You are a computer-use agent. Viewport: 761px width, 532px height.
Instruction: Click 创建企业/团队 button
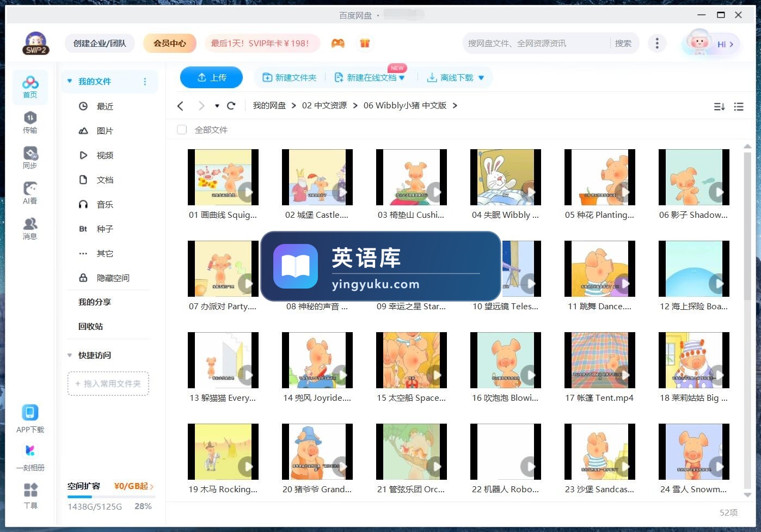[100, 43]
